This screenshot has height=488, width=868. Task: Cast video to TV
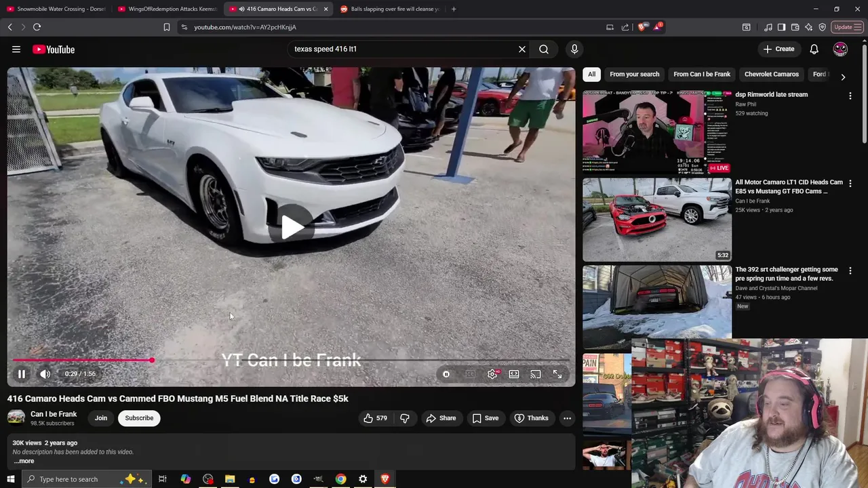coord(536,374)
